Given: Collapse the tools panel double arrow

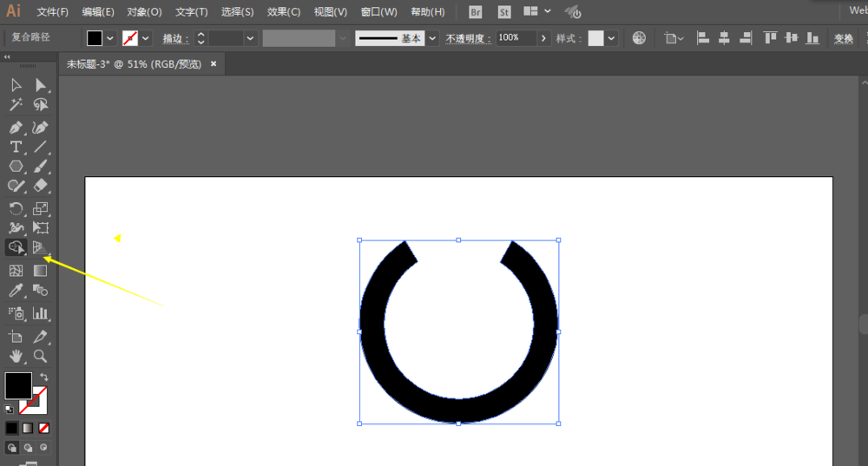Looking at the screenshot, I should [7, 57].
